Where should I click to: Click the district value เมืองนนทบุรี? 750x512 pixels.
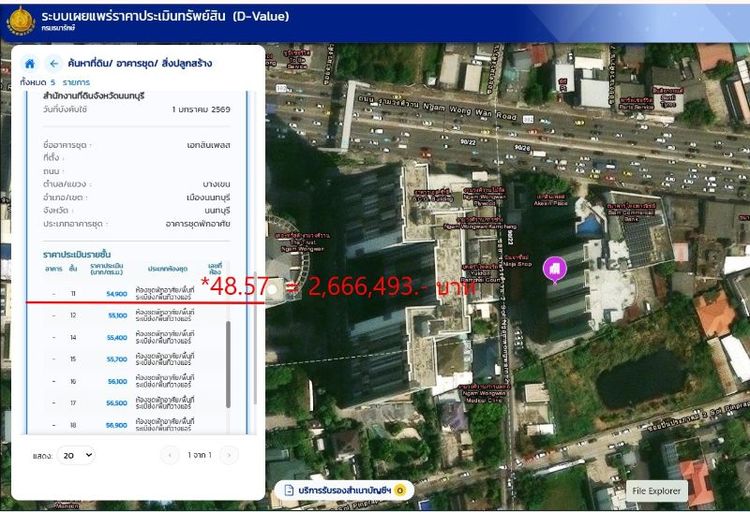[x=208, y=197]
